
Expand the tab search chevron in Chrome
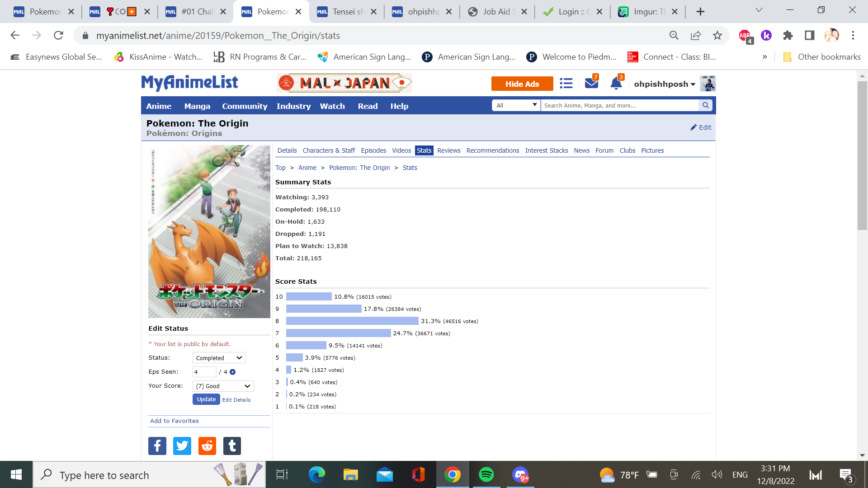pos(759,10)
